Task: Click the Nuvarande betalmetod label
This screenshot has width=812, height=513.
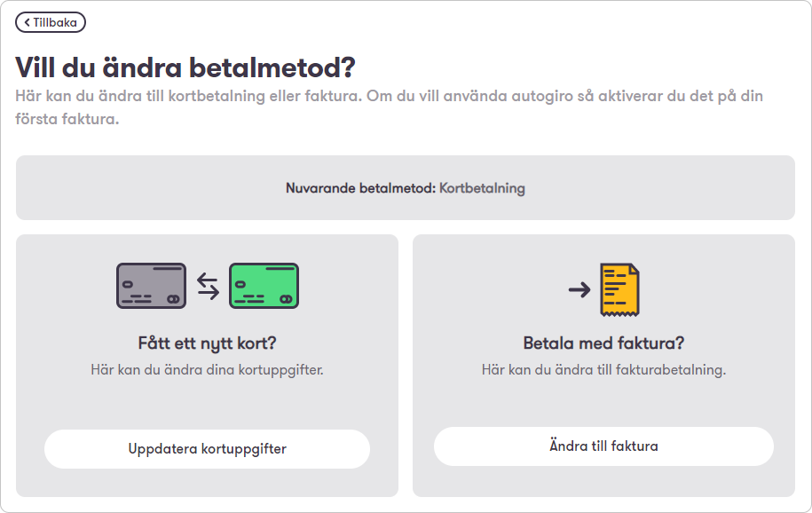Action: (361, 188)
